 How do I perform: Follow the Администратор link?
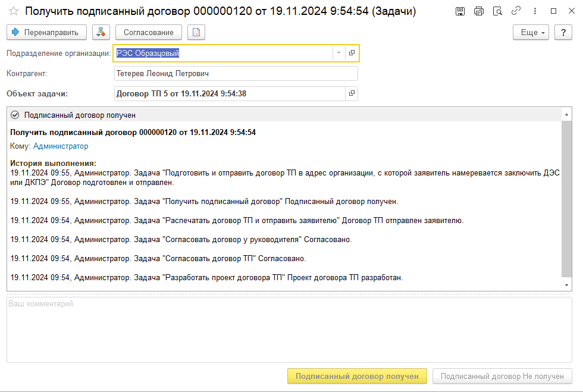61,146
